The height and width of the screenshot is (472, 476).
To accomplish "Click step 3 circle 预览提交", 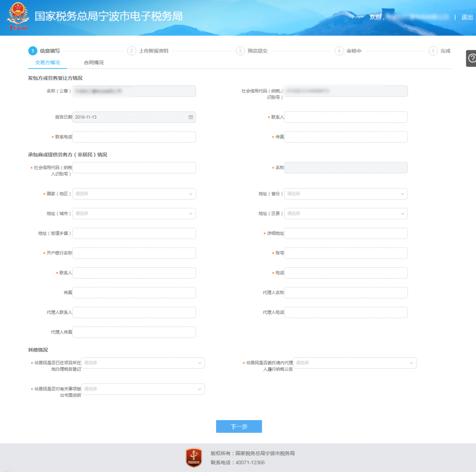I will tap(241, 50).
